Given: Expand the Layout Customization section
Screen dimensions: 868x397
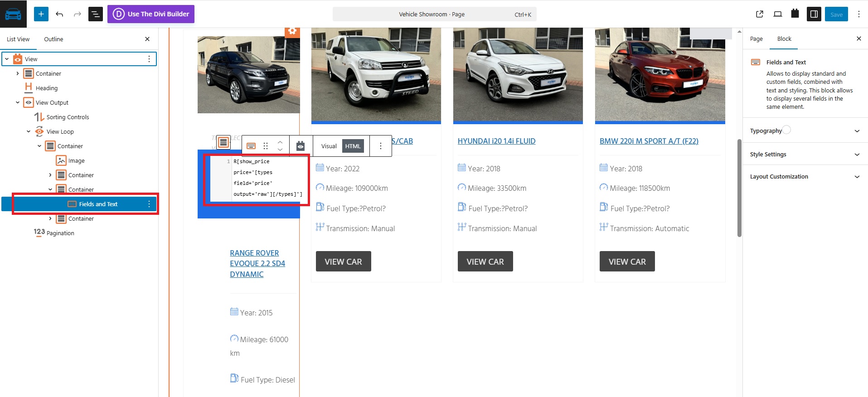Looking at the screenshot, I should click(x=805, y=176).
